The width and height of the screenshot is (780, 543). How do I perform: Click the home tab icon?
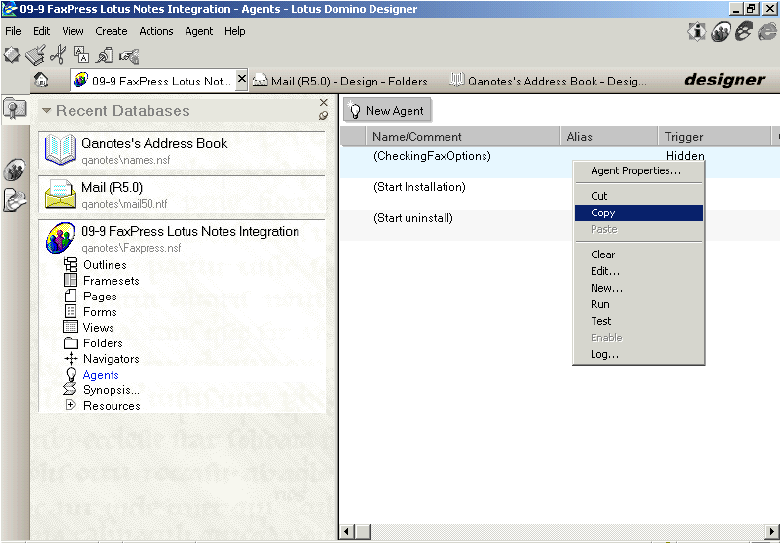coord(41,80)
